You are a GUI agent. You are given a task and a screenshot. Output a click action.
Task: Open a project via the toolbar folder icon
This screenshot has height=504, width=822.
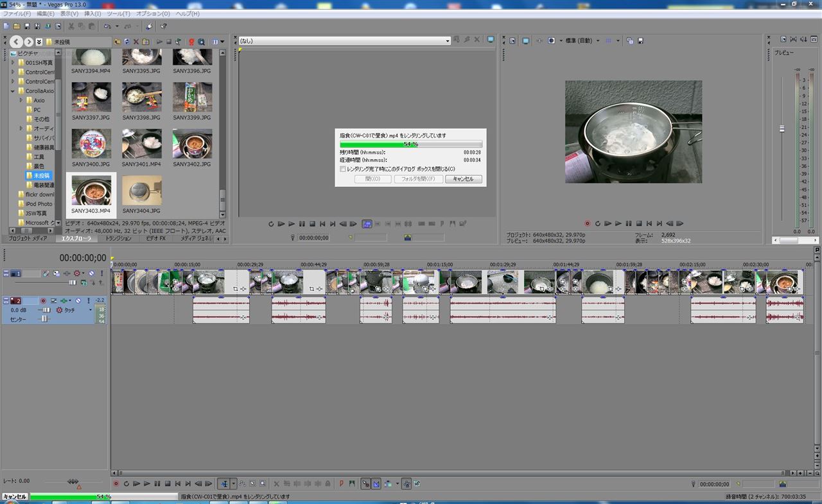[x=17, y=26]
